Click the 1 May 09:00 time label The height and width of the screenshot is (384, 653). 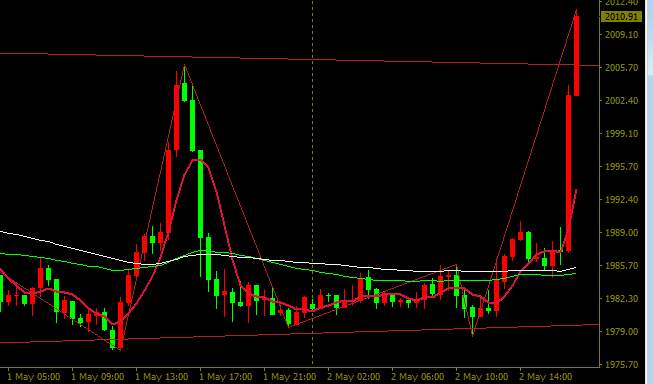pyautogui.click(x=98, y=377)
